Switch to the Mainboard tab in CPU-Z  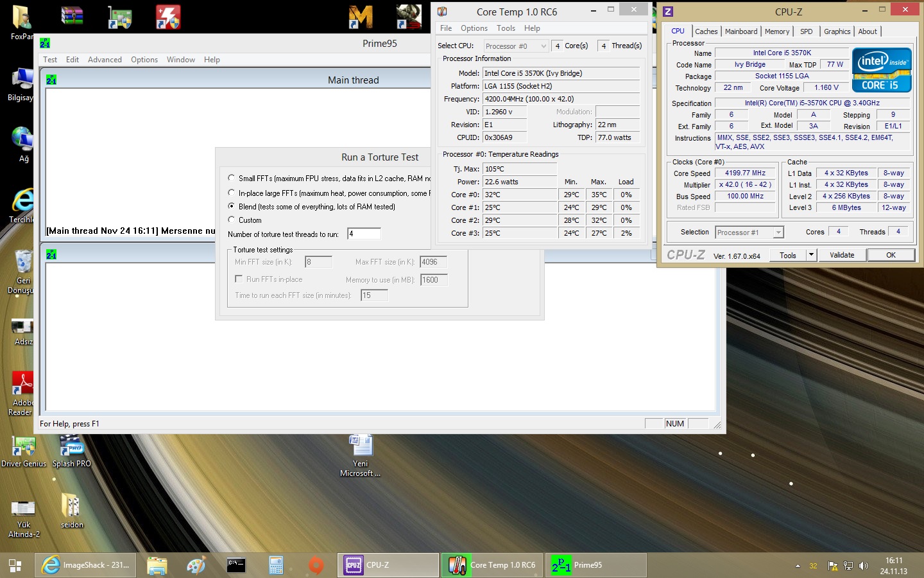(x=740, y=31)
